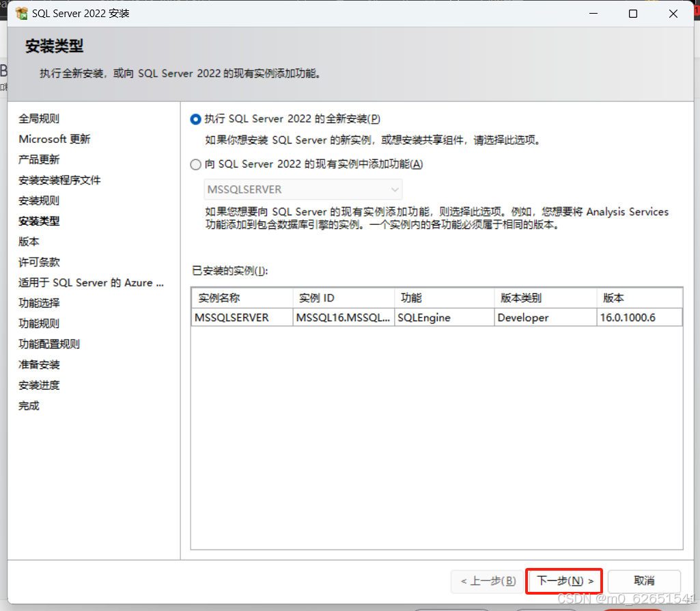Screen dimensions: 700x611
Task: Select 安装安装程序文件 step in sidebar
Action: (x=59, y=180)
